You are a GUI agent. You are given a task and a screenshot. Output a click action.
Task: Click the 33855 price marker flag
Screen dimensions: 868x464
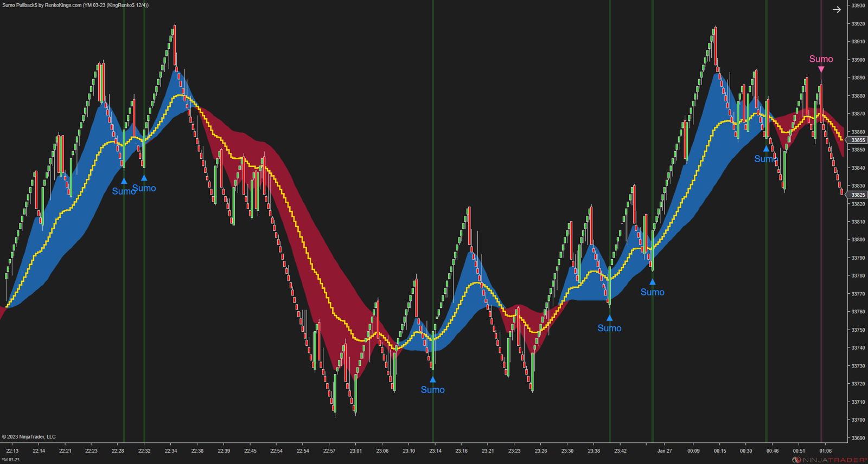point(857,140)
